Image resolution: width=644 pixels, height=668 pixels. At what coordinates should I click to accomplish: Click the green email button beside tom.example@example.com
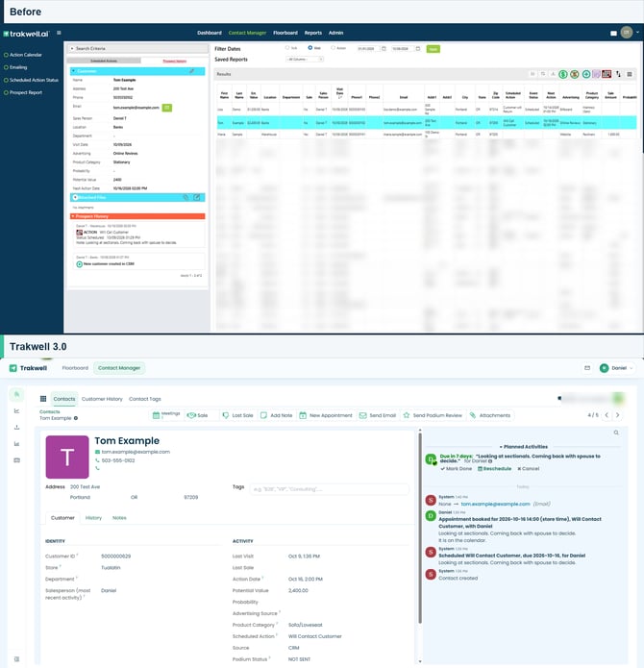coord(167,108)
